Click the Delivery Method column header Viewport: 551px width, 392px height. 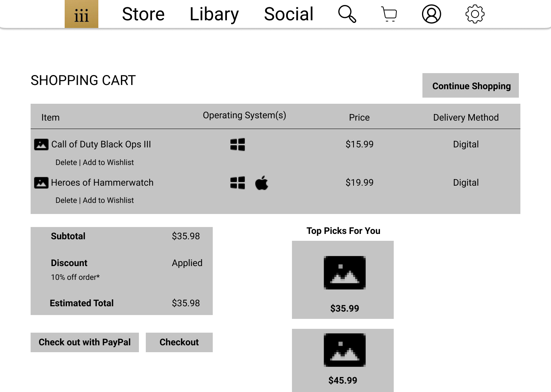click(466, 118)
